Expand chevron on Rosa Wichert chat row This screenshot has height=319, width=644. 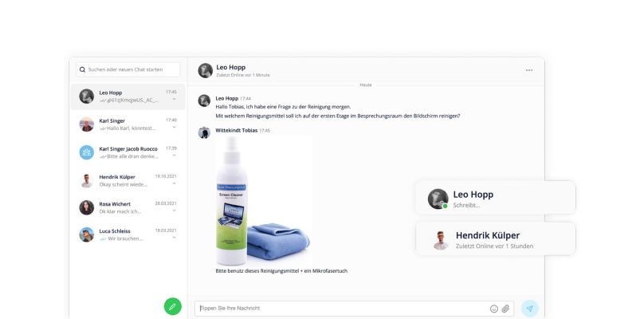[174, 211]
